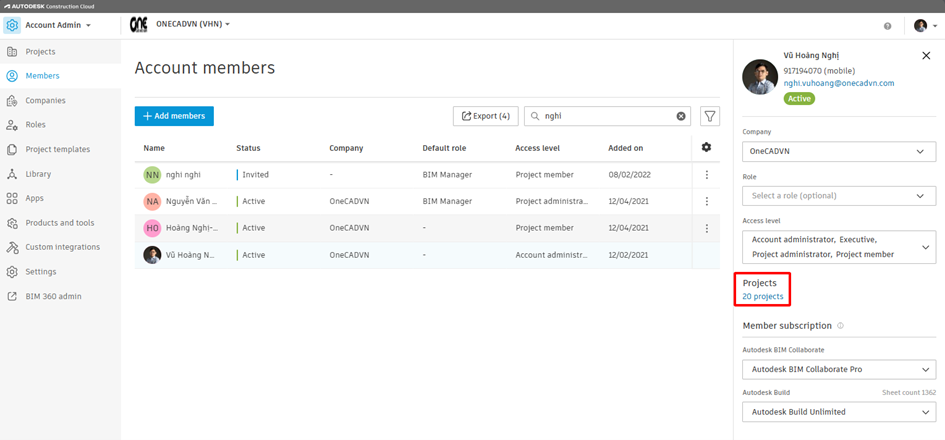Click the Member subscription info icon
Screen dimensions: 945x440
[841, 325]
